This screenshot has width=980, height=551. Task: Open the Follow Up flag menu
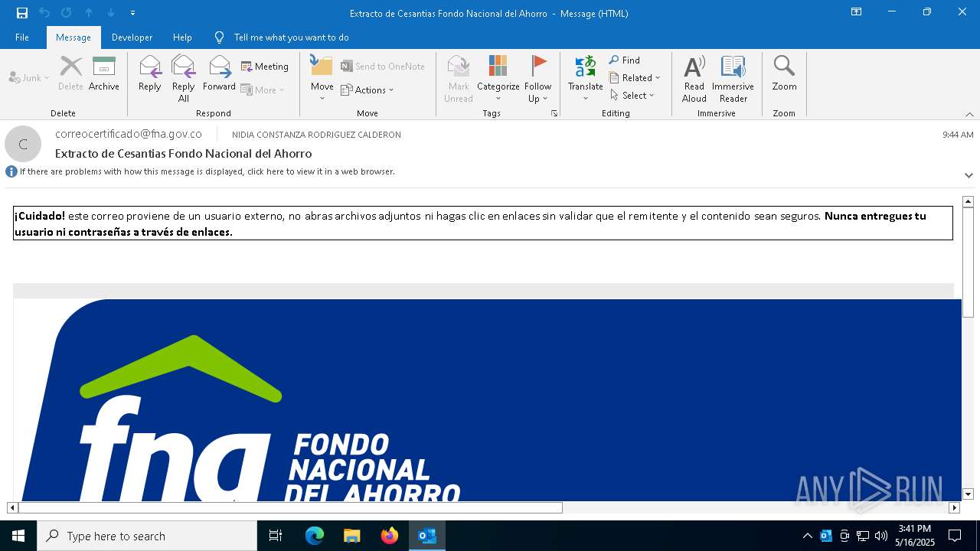tap(538, 78)
